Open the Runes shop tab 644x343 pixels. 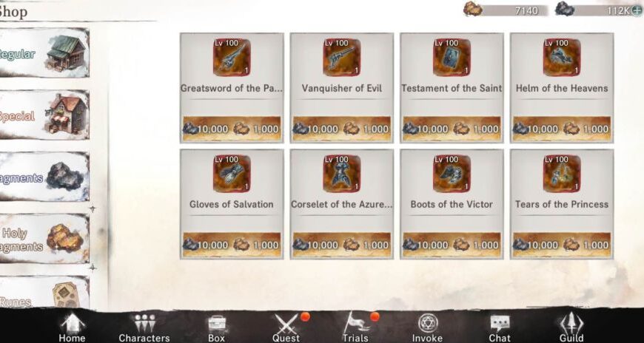pos(44,292)
